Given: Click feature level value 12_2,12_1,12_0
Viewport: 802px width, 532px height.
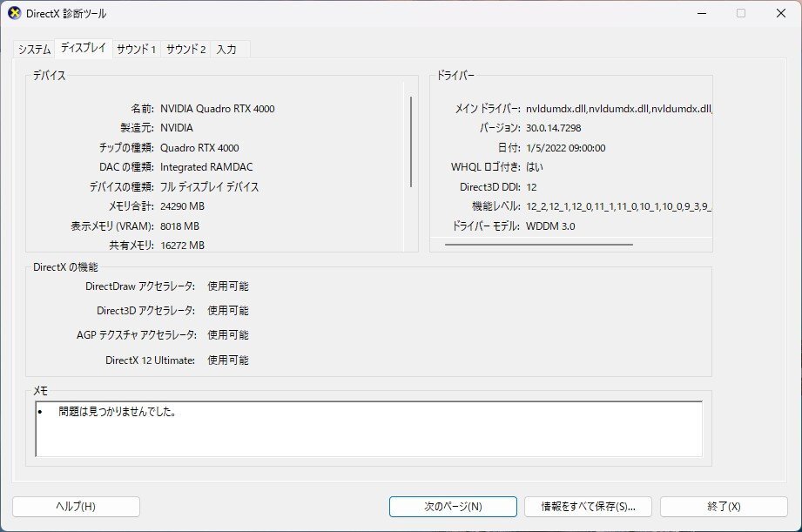Looking at the screenshot, I should pos(618,206).
